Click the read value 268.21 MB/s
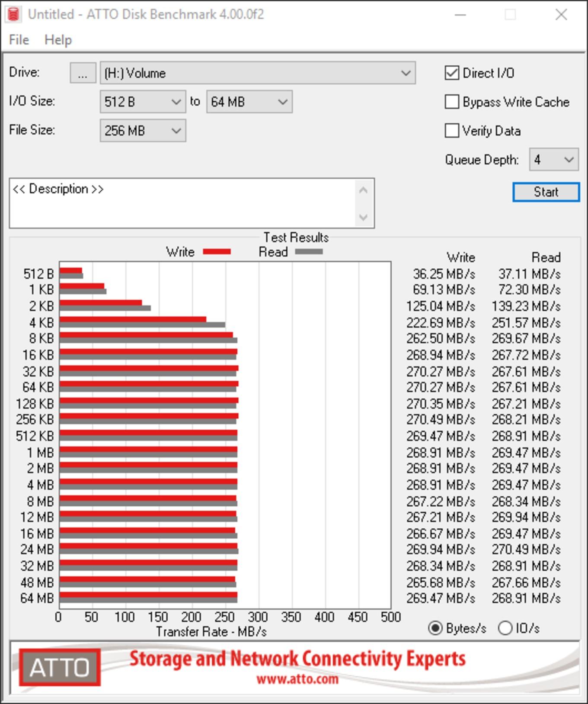588x704 pixels. (527, 420)
